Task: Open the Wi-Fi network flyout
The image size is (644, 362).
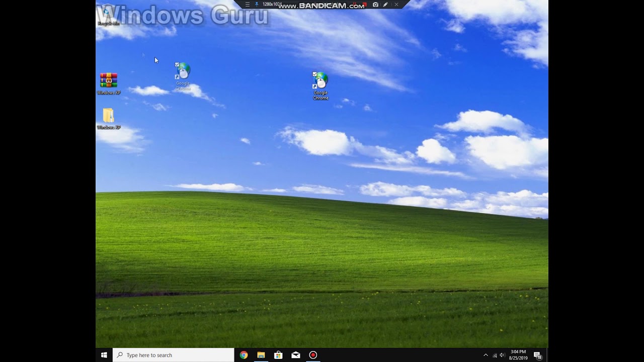Action: tap(495, 355)
